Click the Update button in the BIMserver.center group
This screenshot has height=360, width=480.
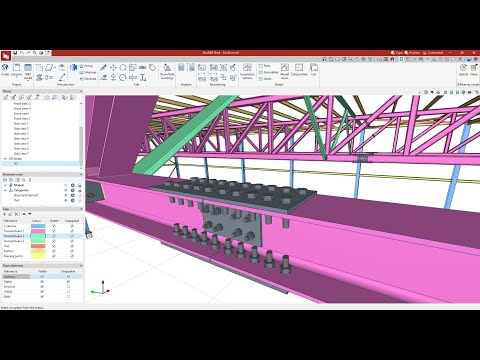(x=463, y=70)
